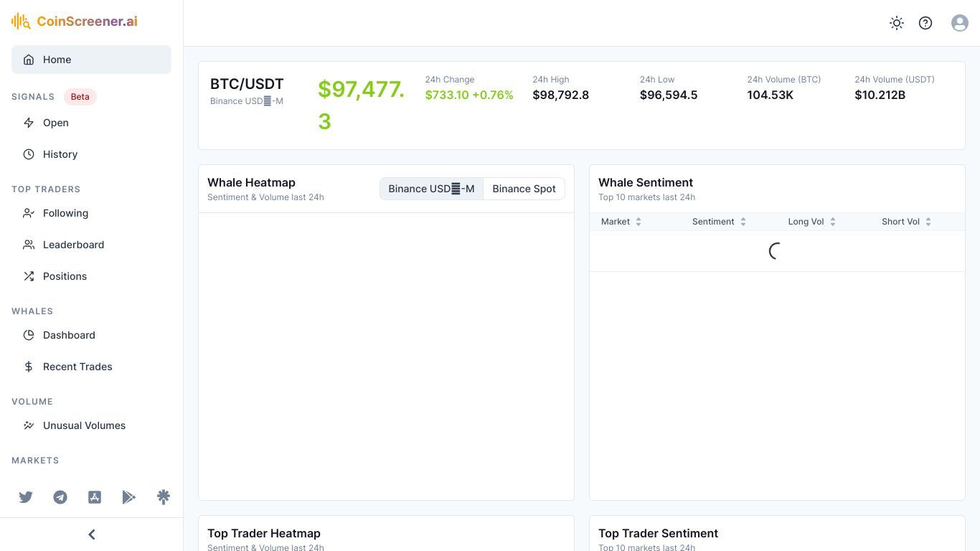Open the Signals Open page
The height and width of the screenshot is (551, 980).
(x=91, y=123)
